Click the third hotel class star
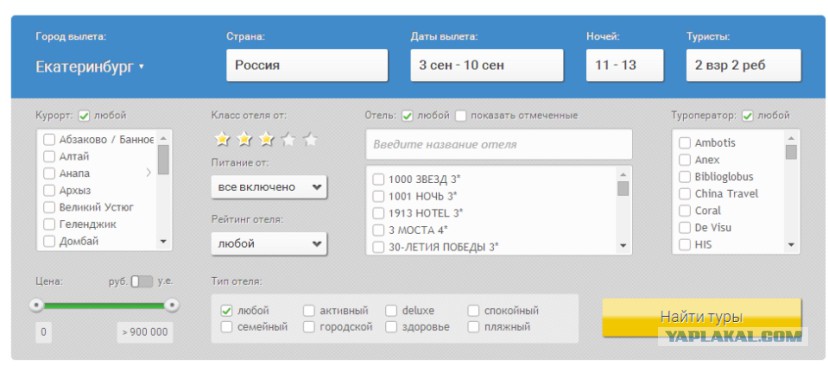The height and width of the screenshot is (366, 828). click(267, 139)
